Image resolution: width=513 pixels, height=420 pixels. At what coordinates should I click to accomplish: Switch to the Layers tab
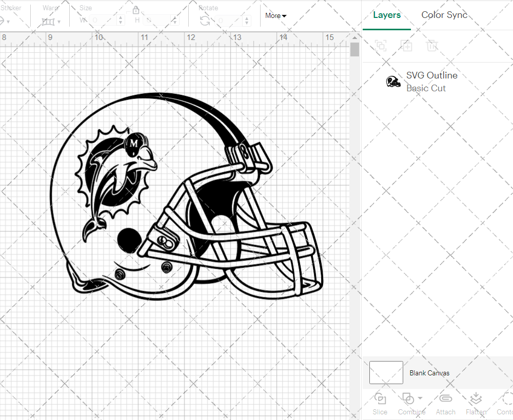(387, 15)
